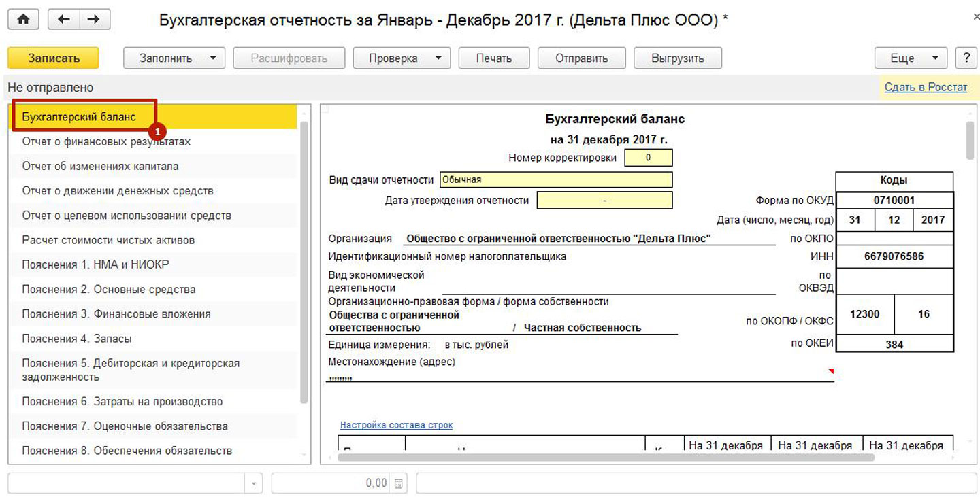Click the report's horizontal scrollbar
The image size is (980, 497).
click(x=606, y=458)
